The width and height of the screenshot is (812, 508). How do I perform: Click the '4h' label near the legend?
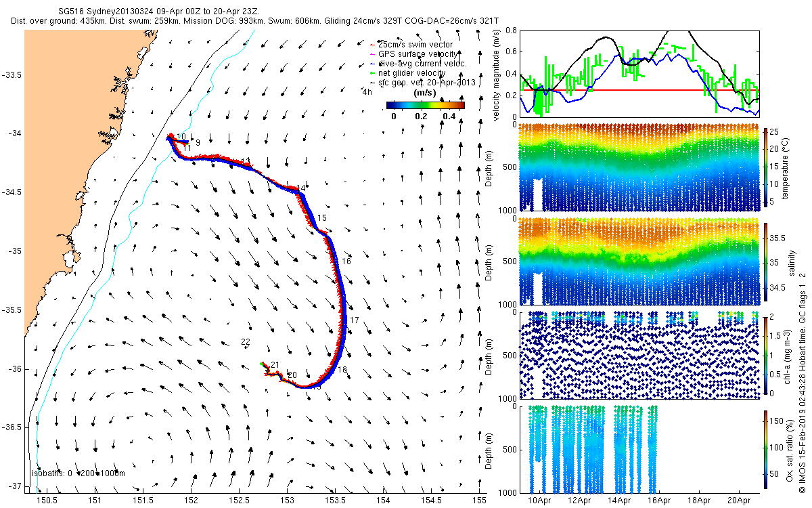pyautogui.click(x=368, y=91)
